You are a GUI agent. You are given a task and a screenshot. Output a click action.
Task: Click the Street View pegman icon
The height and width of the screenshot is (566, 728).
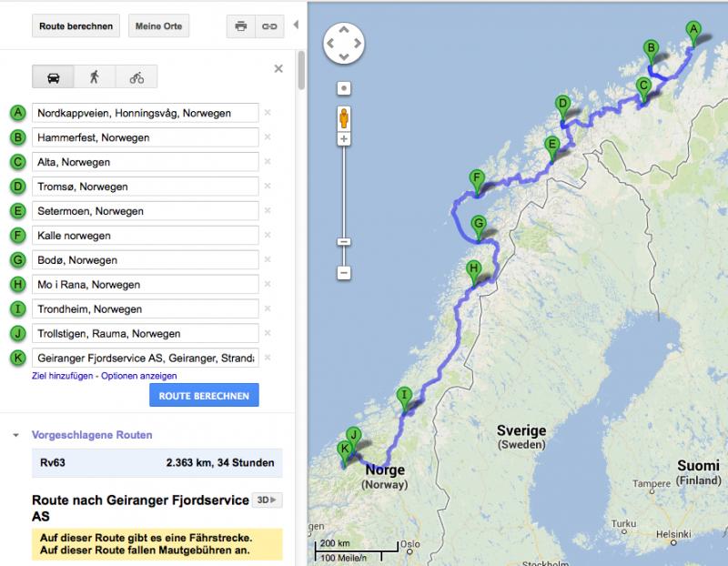[344, 118]
